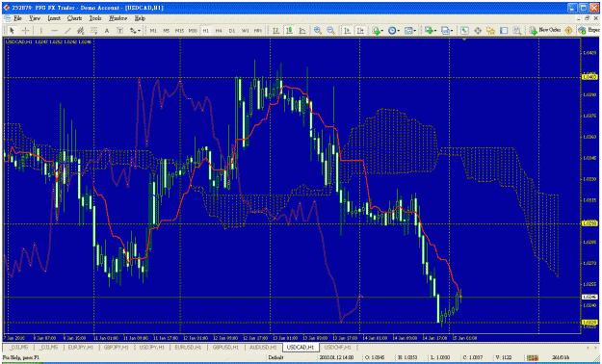Select the Cursor arrow tool
This screenshot has width=602, height=364.
coord(12,31)
